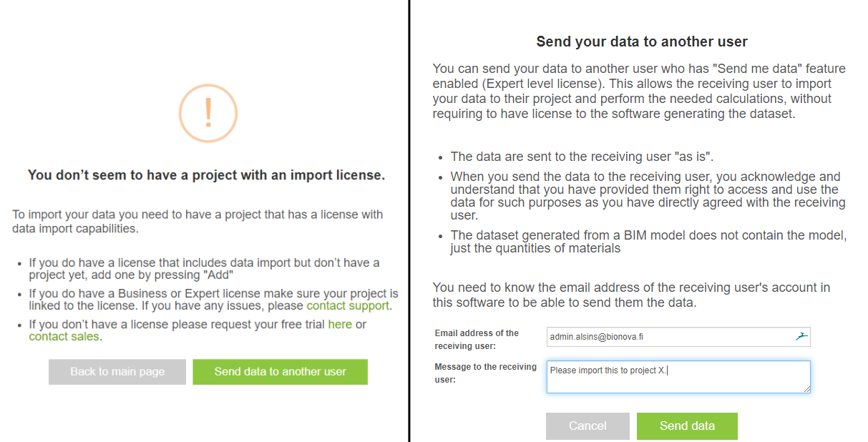Choose Send data to another user
The image size is (868, 442).
pyautogui.click(x=280, y=372)
